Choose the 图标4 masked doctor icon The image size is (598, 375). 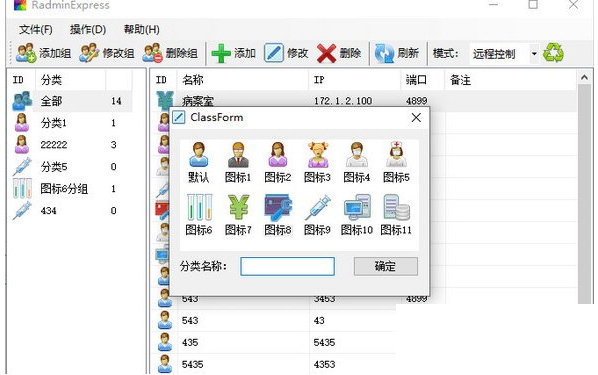click(x=357, y=155)
